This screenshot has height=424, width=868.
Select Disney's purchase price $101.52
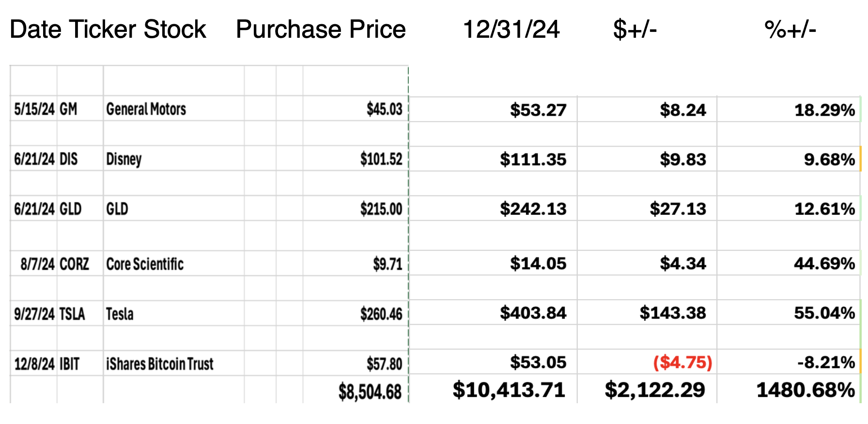(381, 159)
